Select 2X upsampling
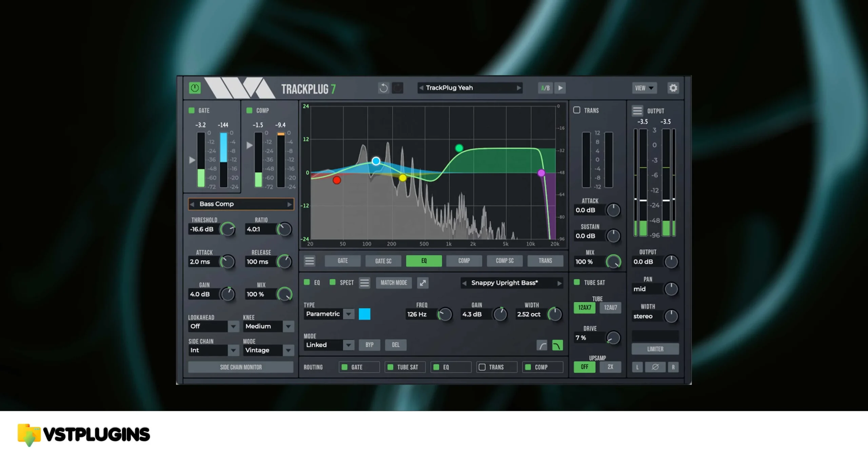This screenshot has width=868, height=460. point(610,367)
